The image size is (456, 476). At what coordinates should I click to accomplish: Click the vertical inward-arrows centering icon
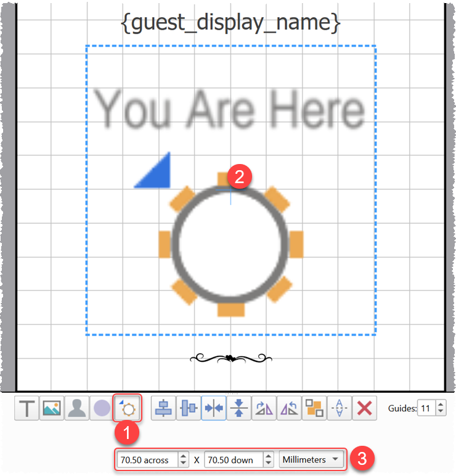(239, 408)
